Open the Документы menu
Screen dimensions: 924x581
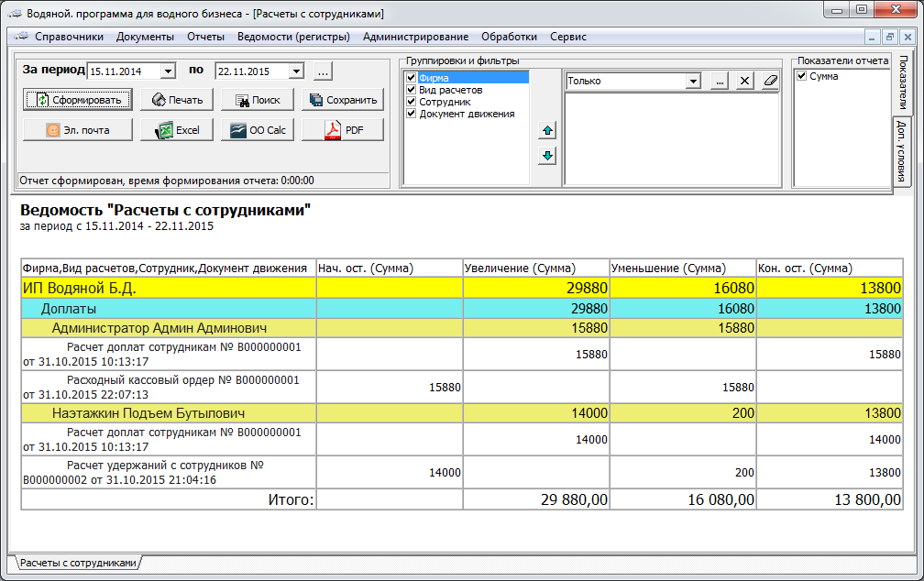point(145,37)
